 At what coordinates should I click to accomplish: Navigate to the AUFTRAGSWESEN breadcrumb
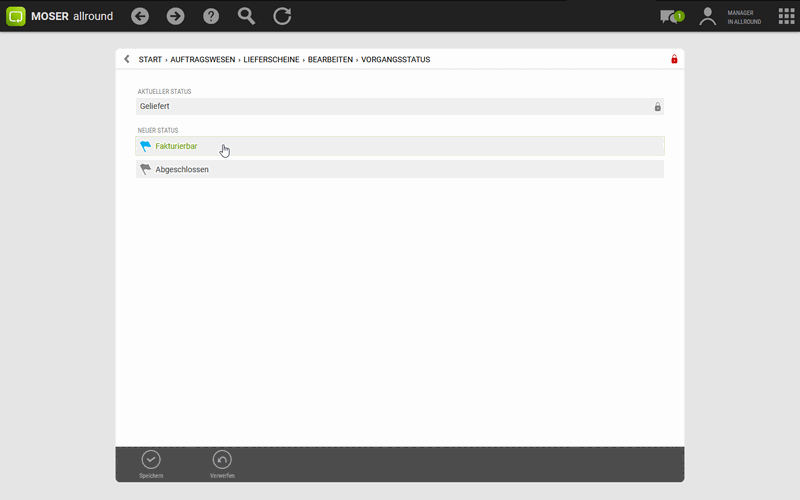coord(203,60)
